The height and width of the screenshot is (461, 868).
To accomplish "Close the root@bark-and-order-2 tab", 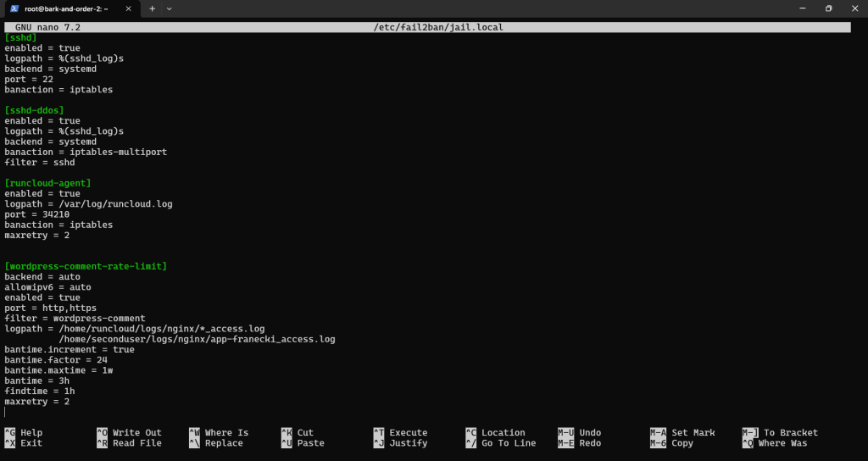I will point(131,8).
